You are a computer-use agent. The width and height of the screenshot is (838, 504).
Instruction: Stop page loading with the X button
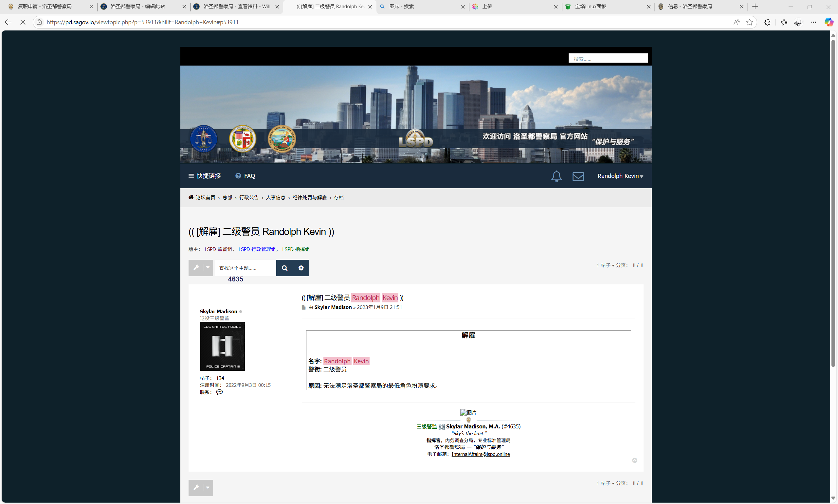point(23,22)
